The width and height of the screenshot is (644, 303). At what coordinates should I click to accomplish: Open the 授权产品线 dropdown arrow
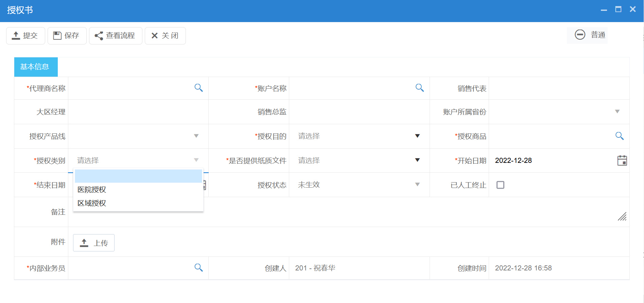tap(196, 136)
